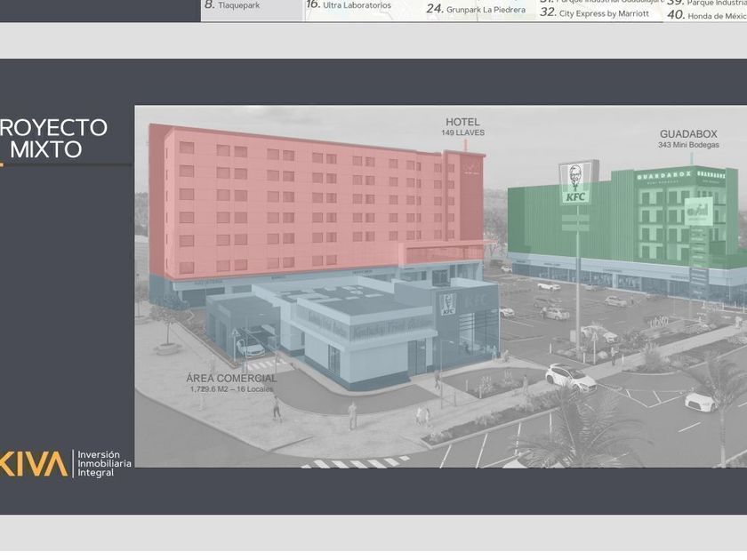The image size is (747, 560).
Task: Click the hotel emblem on the red tower
Action: click(470, 168)
